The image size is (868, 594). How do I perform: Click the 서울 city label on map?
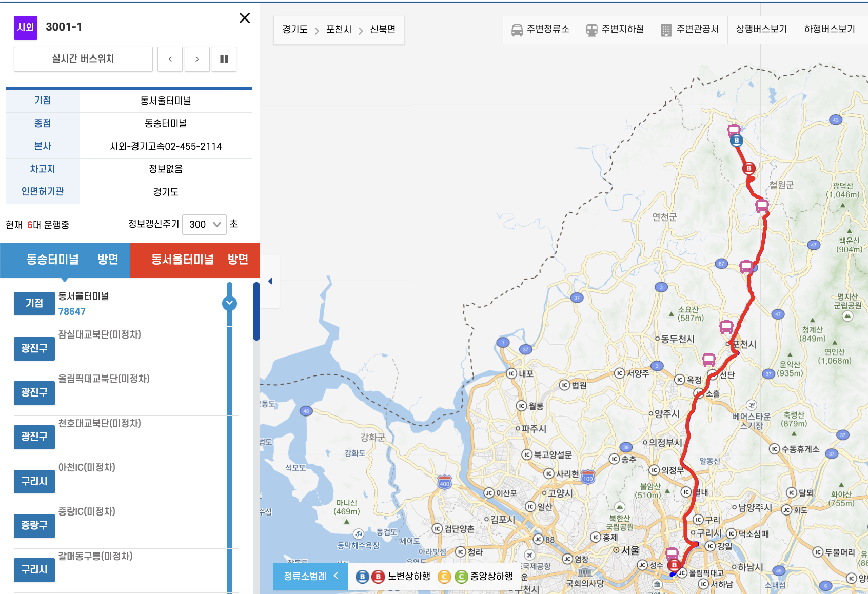point(630,550)
